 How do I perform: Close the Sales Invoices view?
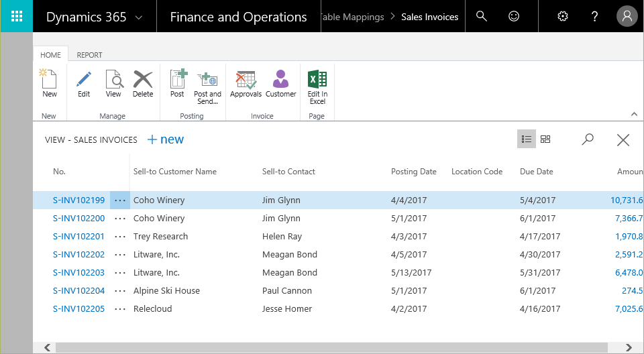623,140
